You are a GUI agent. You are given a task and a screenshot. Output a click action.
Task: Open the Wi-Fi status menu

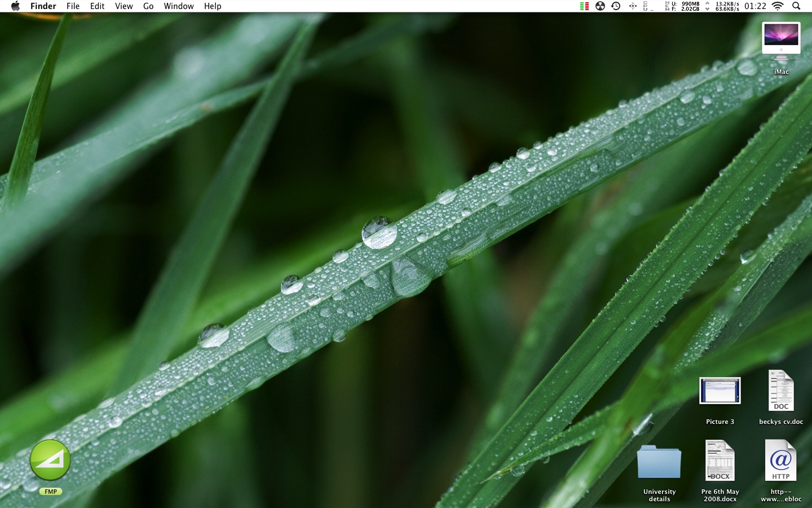pos(778,6)
